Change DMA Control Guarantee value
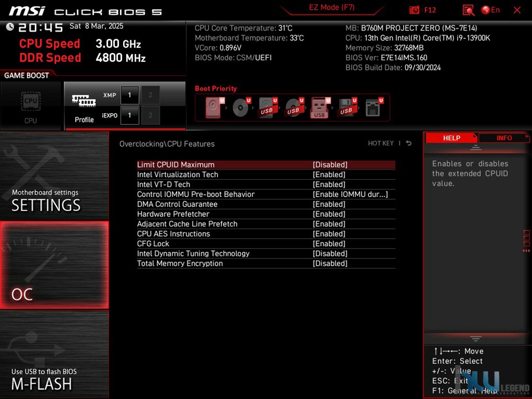 [x=329, y=204]
